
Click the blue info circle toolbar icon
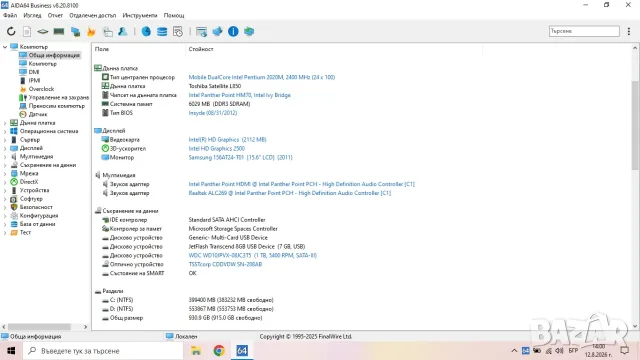(x=233, y=31)
